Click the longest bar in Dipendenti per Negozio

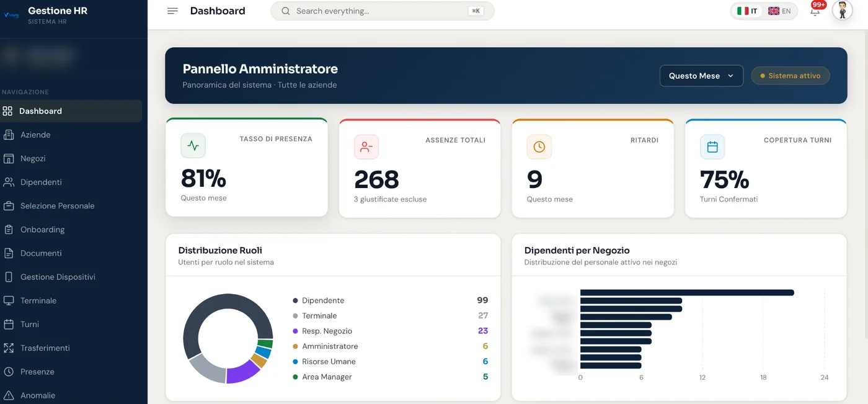pos(687,293)
